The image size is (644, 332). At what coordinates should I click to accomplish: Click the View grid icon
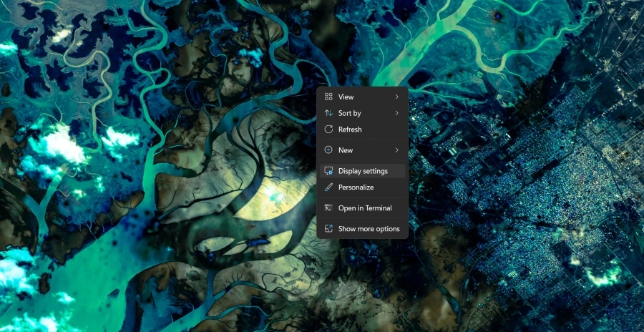pos(328,97)
